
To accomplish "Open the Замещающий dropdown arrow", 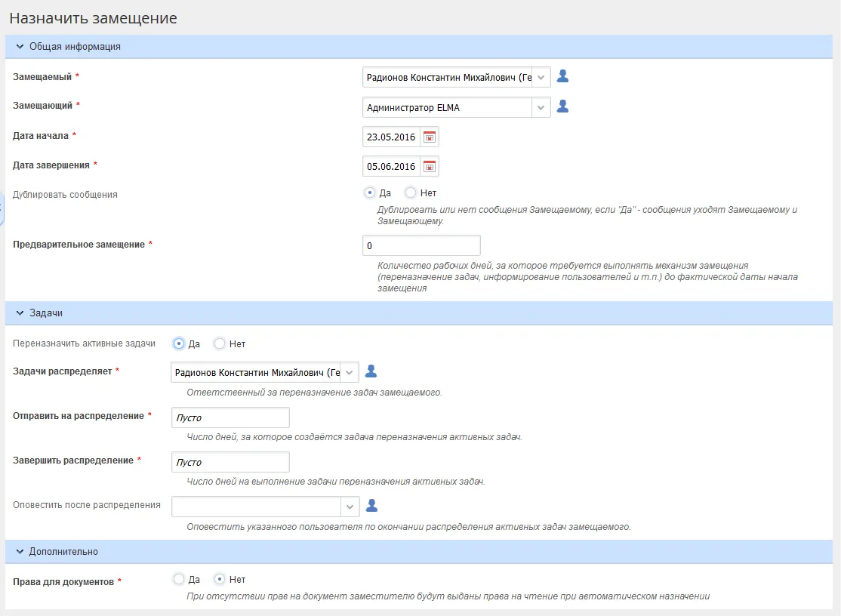I will click(x=541, y=108).
